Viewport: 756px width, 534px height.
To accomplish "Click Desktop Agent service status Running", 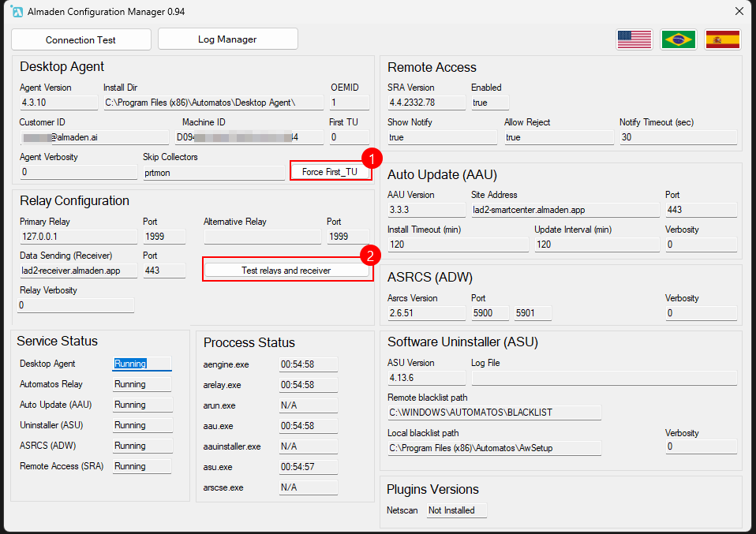I will point(142,364).
